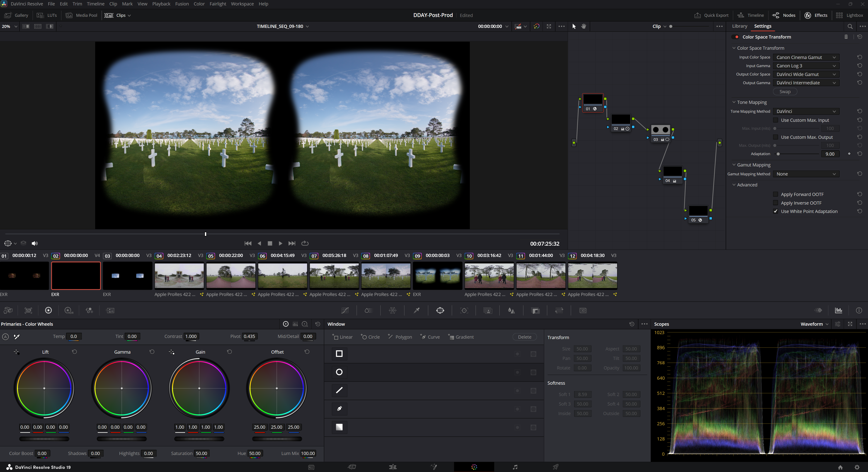
Task: Mute the viewer audio speaker icon
Action: [x=34, y=243]
